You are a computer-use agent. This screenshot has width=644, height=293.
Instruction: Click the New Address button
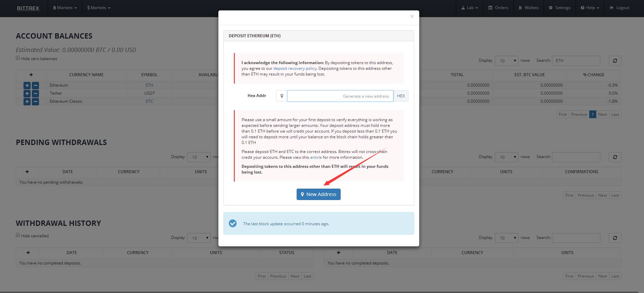coord(318,194)
